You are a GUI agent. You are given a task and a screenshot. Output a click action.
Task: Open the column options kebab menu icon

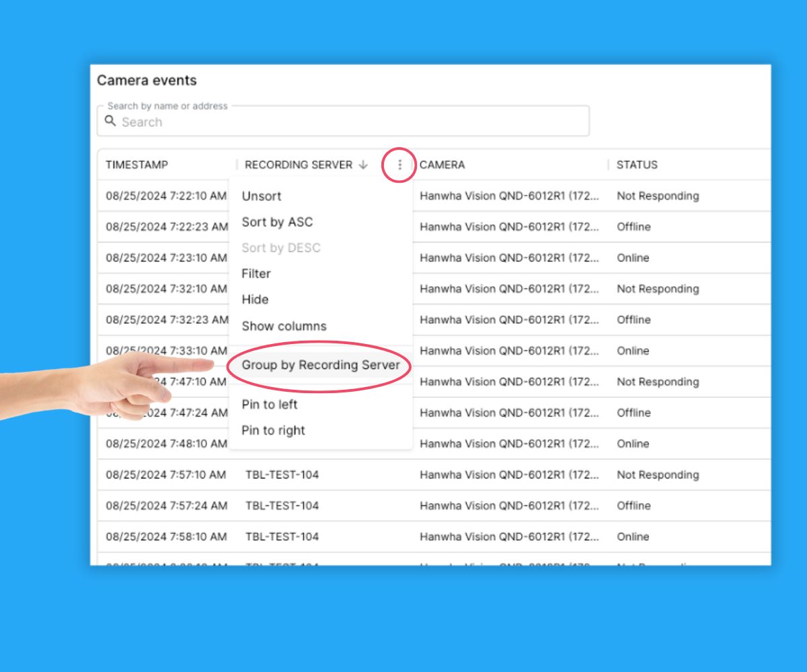coord(399,165)
